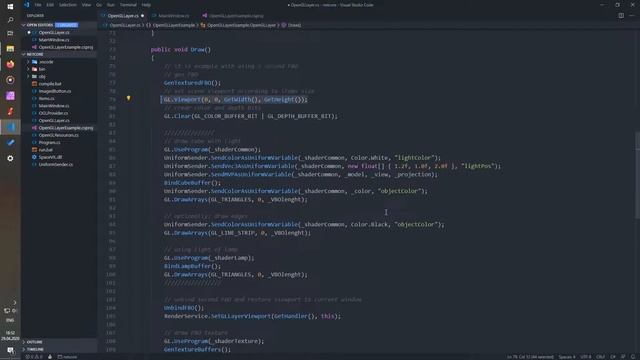Open the Selection menu
The height and width of the screenshot is (360, 640).
(68, 5)
